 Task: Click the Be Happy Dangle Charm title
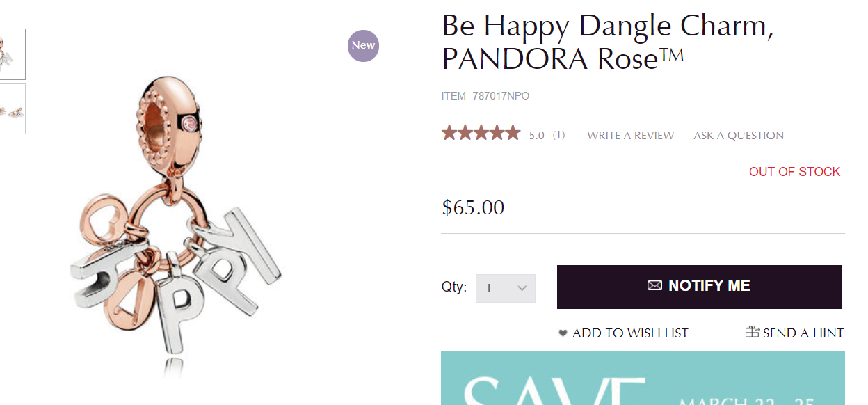click(x=607, y=43)
